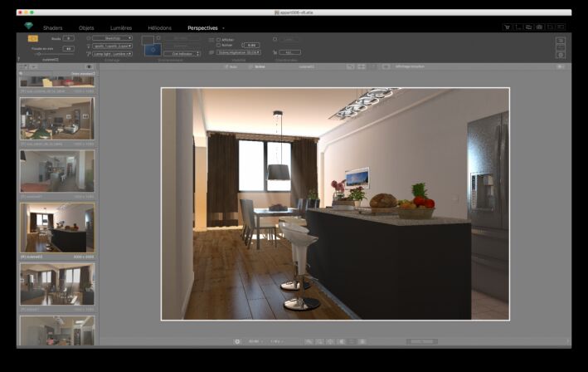Click the fourth navigation tool in bottom bar
Image resolution: width=588 pixels, height=372 pixels.
(x=341, y=341)
